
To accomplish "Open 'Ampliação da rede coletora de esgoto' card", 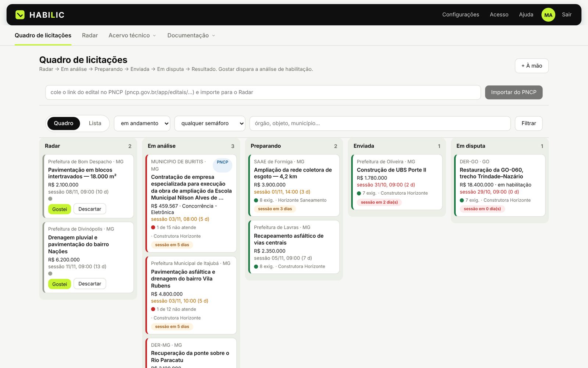I will click(x=294, y=185).
